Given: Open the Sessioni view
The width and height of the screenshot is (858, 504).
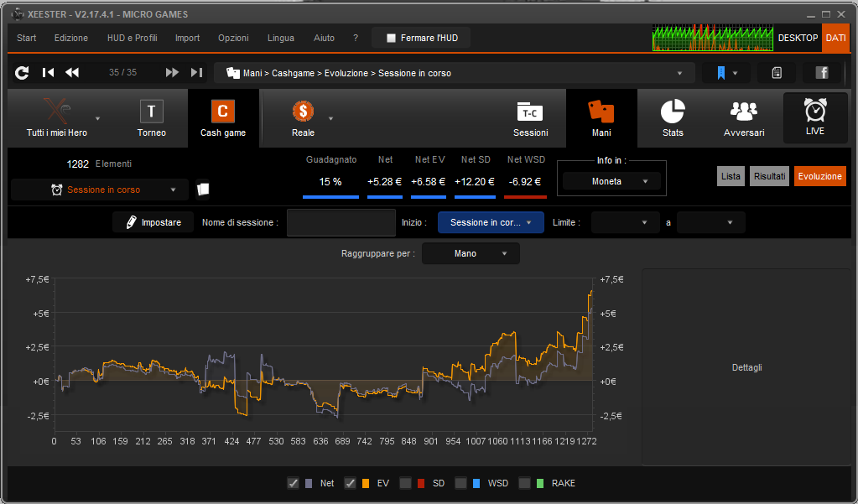Looking at the screenshot, I should coord(530,118).
